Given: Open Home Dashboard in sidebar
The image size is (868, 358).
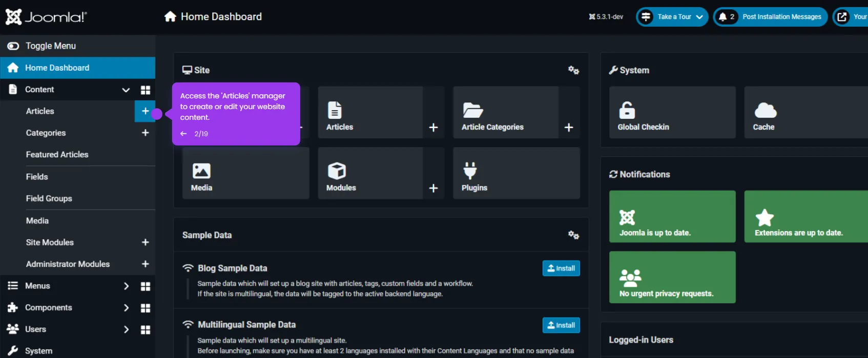Looking at the screenshot, I should click(78, 68).
